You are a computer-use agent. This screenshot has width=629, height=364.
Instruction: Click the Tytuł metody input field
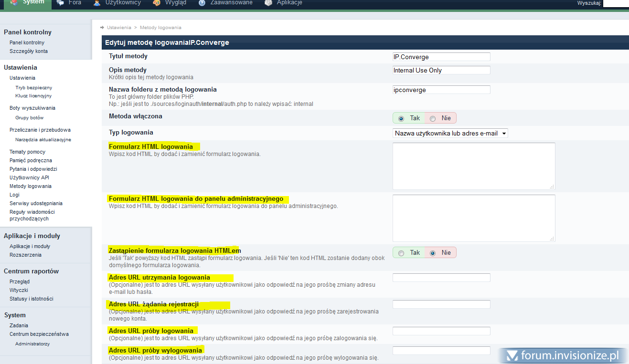pos(441,57)
